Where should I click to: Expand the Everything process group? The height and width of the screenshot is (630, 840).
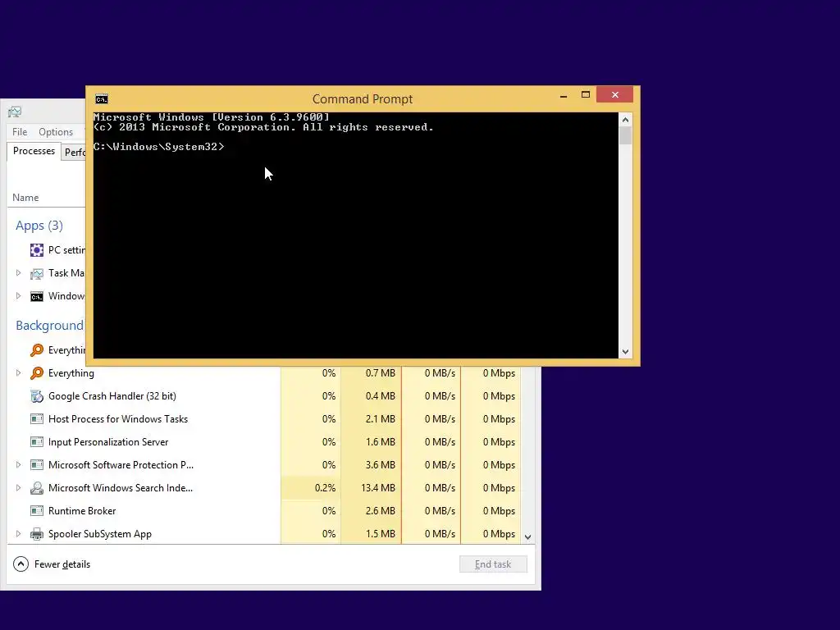coord(18,373)
